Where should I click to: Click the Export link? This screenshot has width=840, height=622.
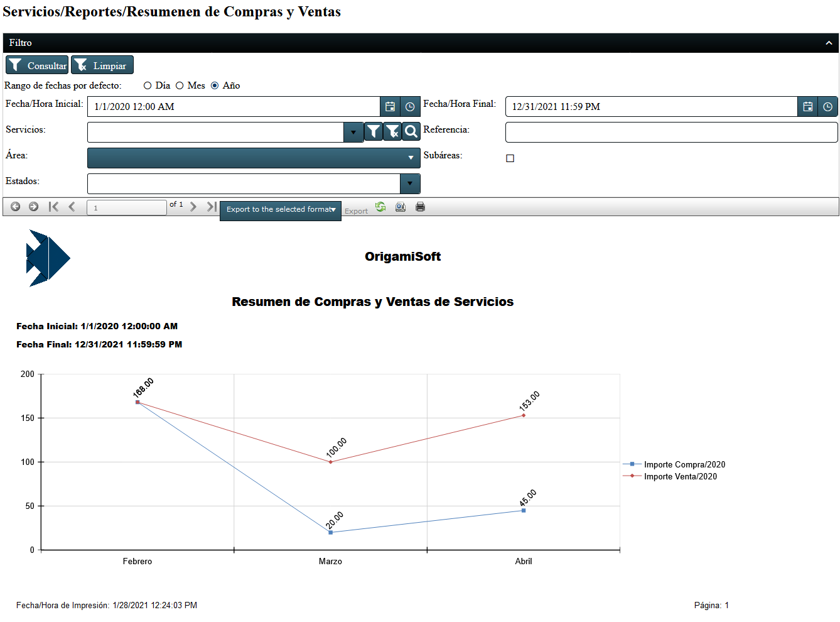(356, 211)
